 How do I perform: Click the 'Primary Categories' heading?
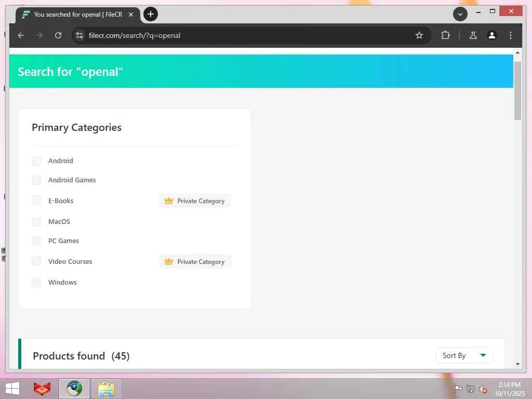[x=77, y=128]
